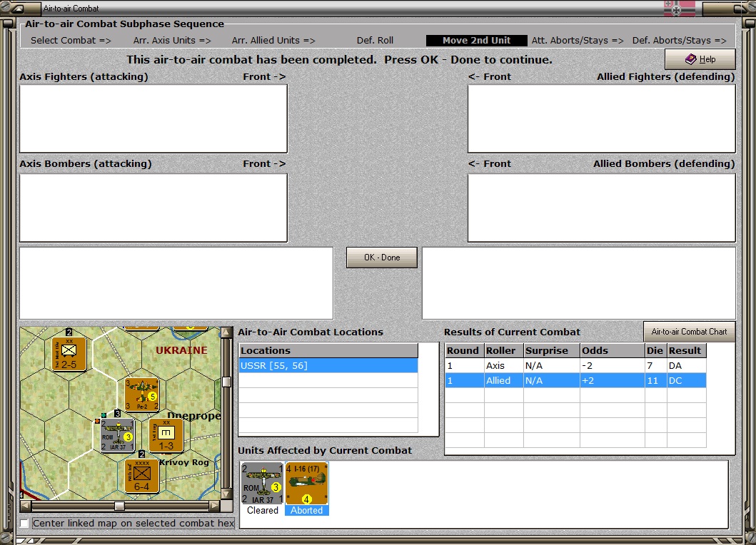Click the DA result cell

click(687, 366)
